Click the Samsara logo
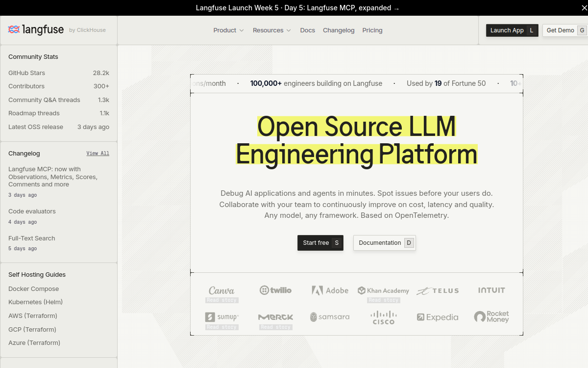This screenshot has width=588, height=368. 330,317
